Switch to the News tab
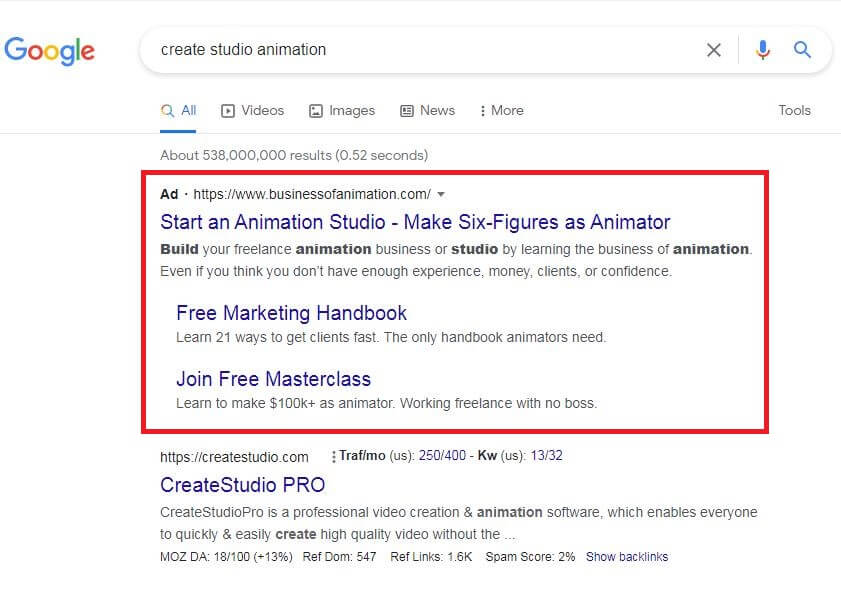Viewport: 841px width, 613px height. pyautogui.click(x=427, y=110)
